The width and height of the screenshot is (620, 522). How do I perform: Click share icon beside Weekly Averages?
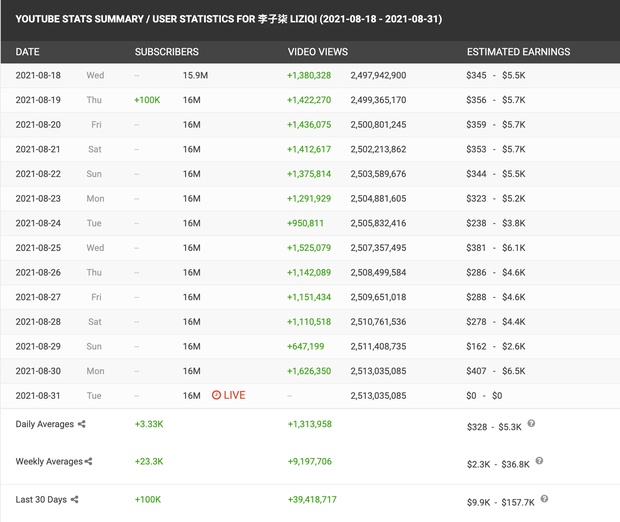tap(89, 461)
